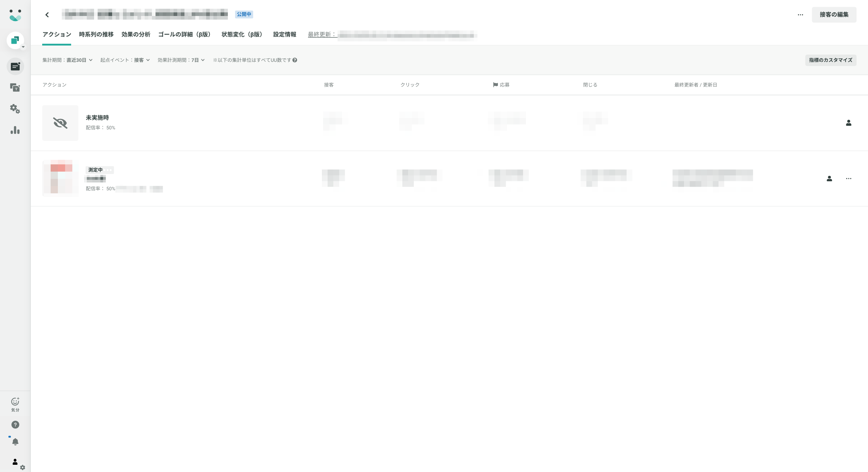Open the notifications bell icon

click(15, 442)
